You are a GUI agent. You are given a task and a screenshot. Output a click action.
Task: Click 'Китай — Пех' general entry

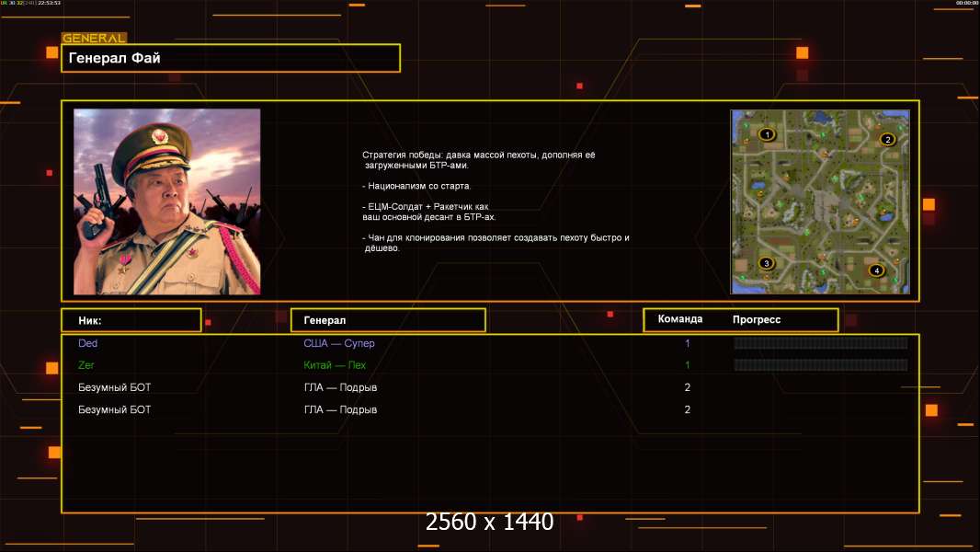tap(335, 365)
